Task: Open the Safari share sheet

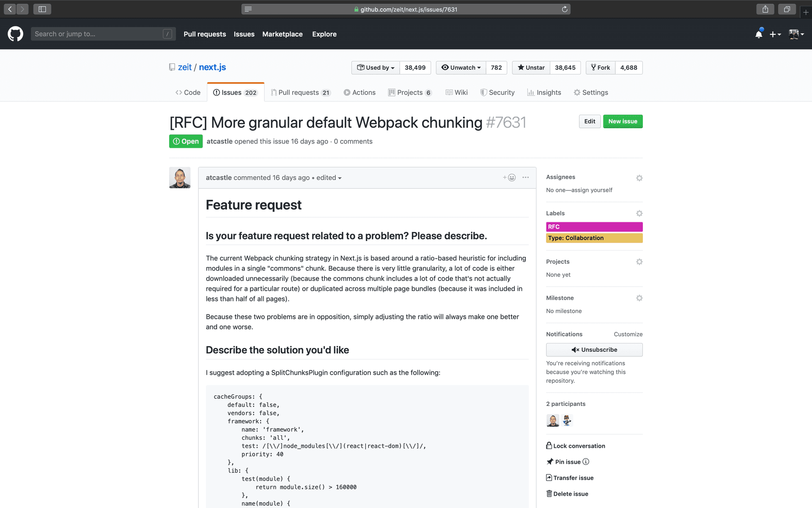Action: pyautogui.click(x=765, y=9)
